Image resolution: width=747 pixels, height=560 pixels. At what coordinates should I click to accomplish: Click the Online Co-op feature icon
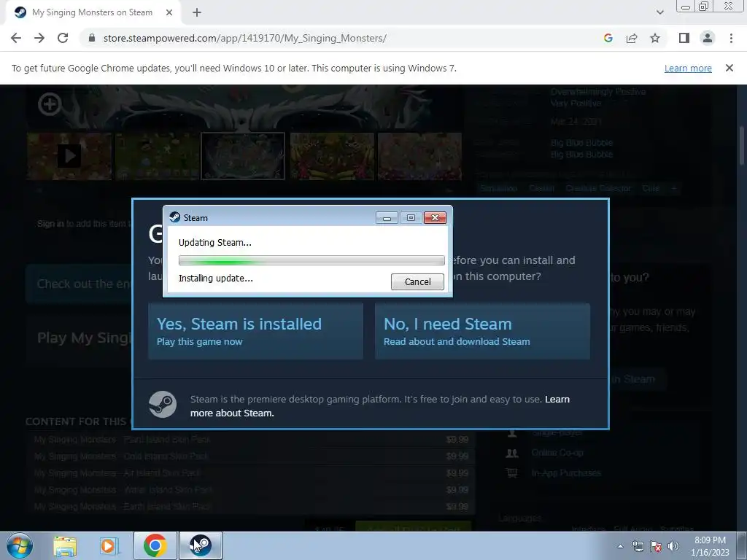512,453
